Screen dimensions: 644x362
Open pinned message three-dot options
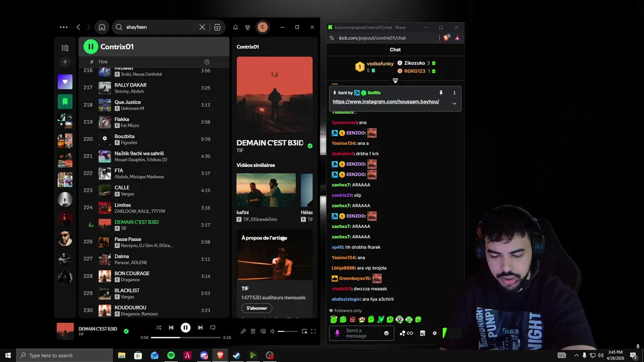pyautogui.click(x=454, y=93)
